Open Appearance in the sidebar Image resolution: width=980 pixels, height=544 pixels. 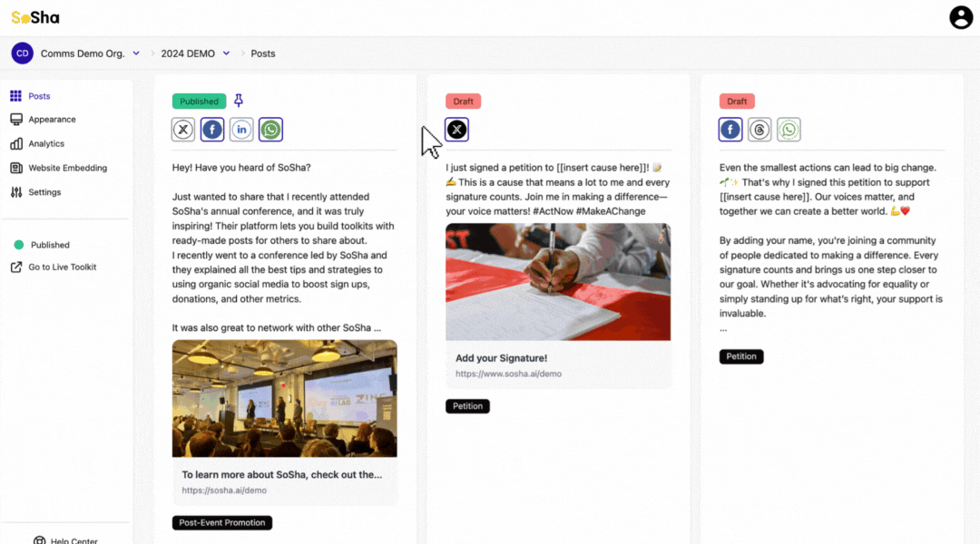point(52,120)
